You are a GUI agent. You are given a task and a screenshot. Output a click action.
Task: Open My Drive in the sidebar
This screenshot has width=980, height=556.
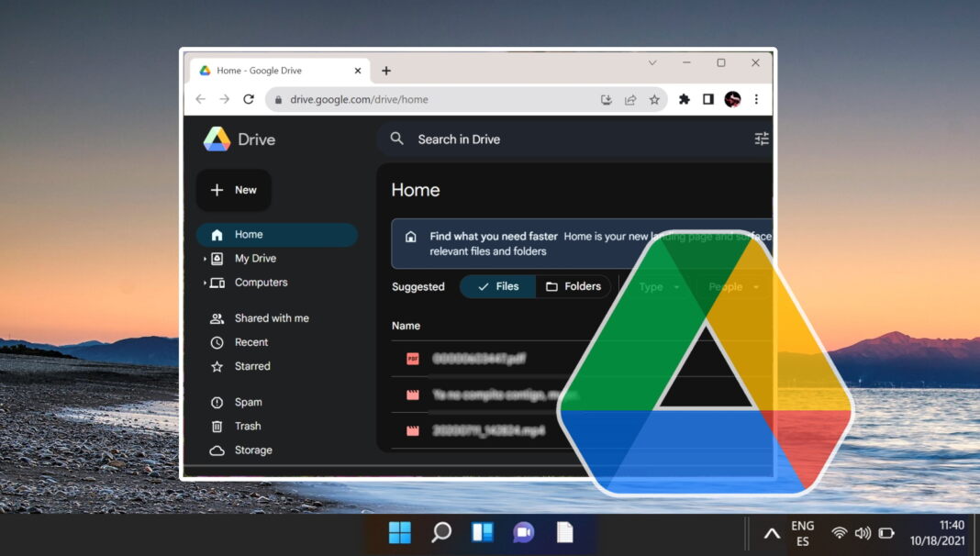[x=255, y=259]
